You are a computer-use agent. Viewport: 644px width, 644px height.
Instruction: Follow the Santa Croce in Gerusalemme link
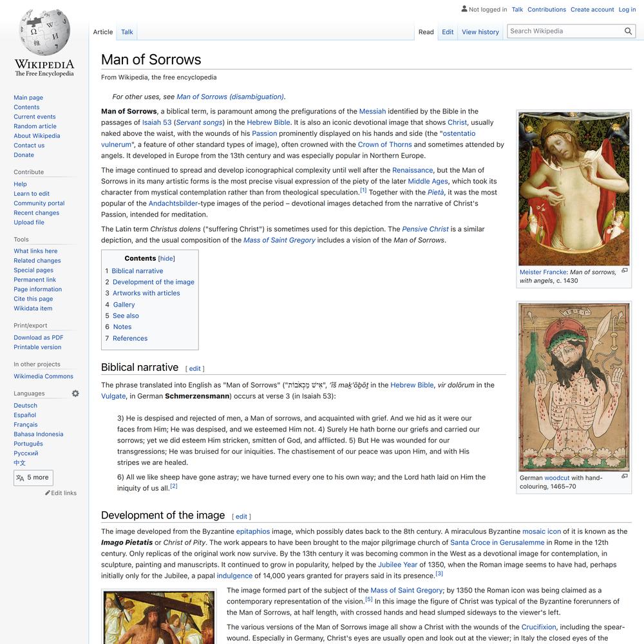point(497,542)
